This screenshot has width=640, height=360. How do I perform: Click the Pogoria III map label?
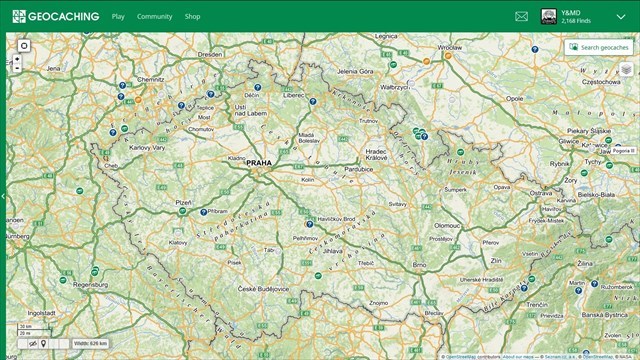(x=623, y=151)
